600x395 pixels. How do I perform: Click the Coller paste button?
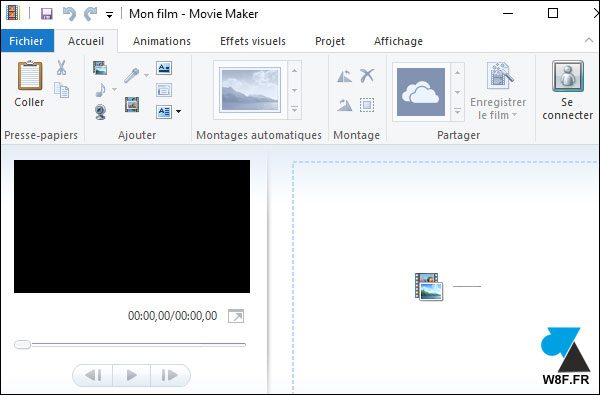coord(29,84)
